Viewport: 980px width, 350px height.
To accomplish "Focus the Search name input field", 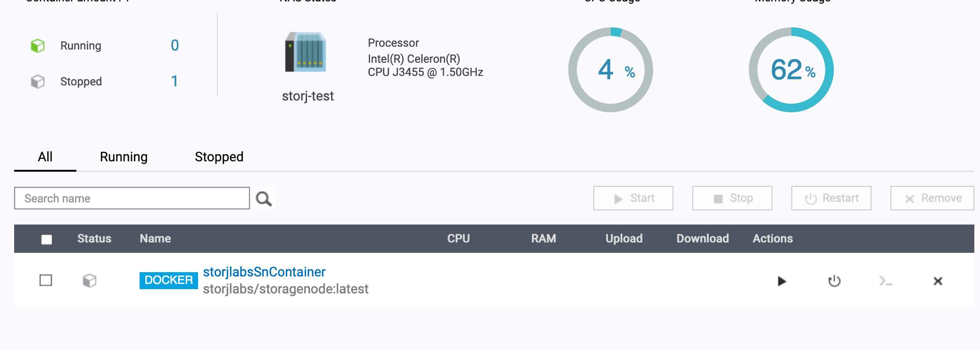I will coord(132,199).
